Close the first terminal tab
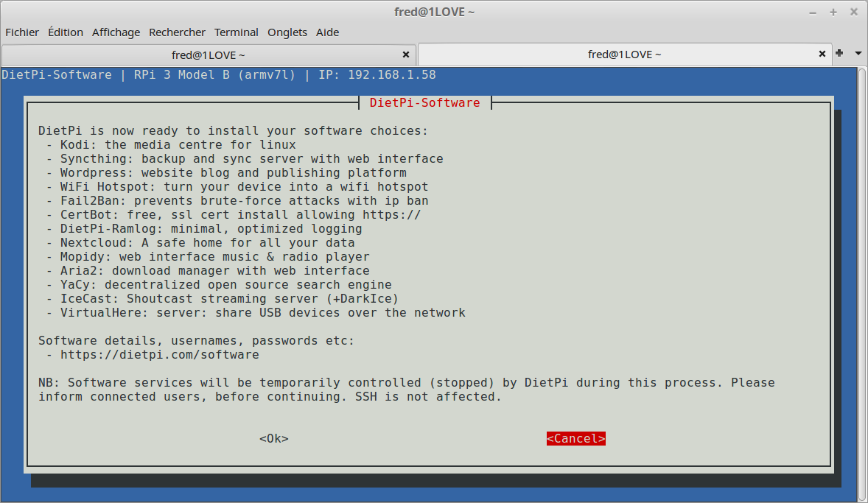868x503 pixels. (x=406, y=54)
